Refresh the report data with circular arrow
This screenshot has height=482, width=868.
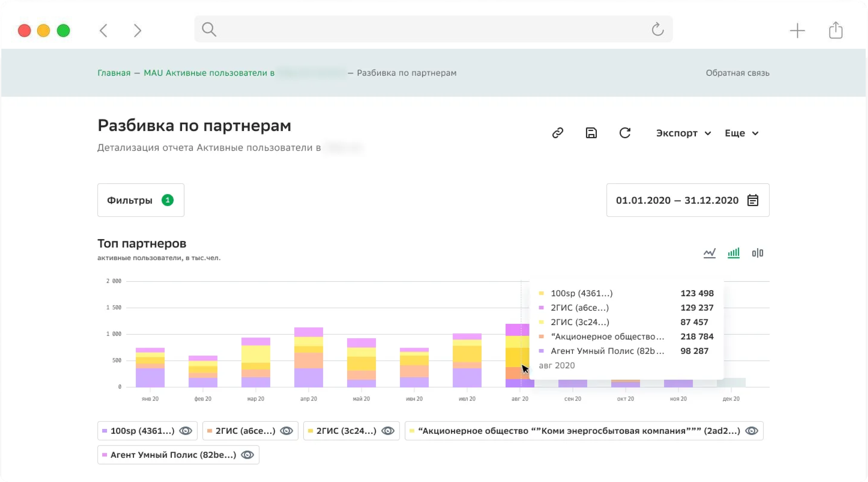(x=625, y=133)
